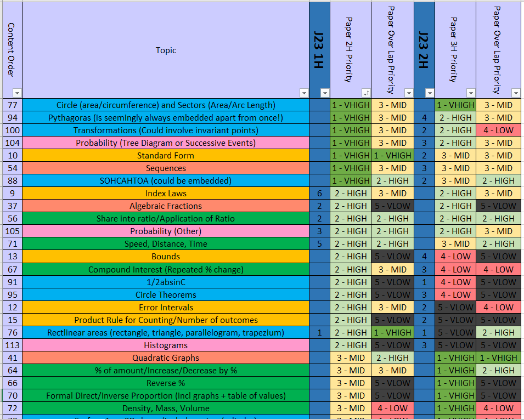Image resolution: width=524 pixels, height=420 pixels.
Task: Click the Index Laws topic cell
Action: (x=166, y=194)
